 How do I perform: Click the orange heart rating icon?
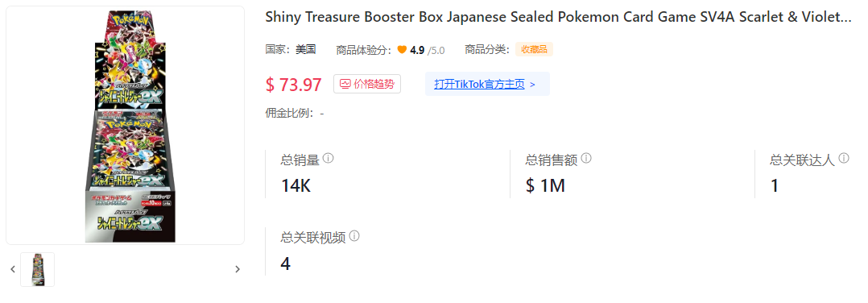(402, 51)
